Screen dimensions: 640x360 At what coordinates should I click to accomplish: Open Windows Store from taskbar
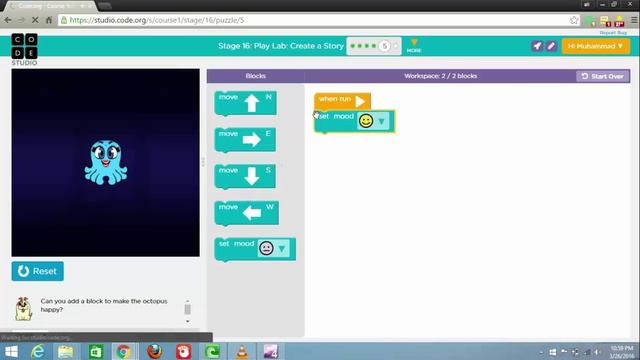click(96, 351)
